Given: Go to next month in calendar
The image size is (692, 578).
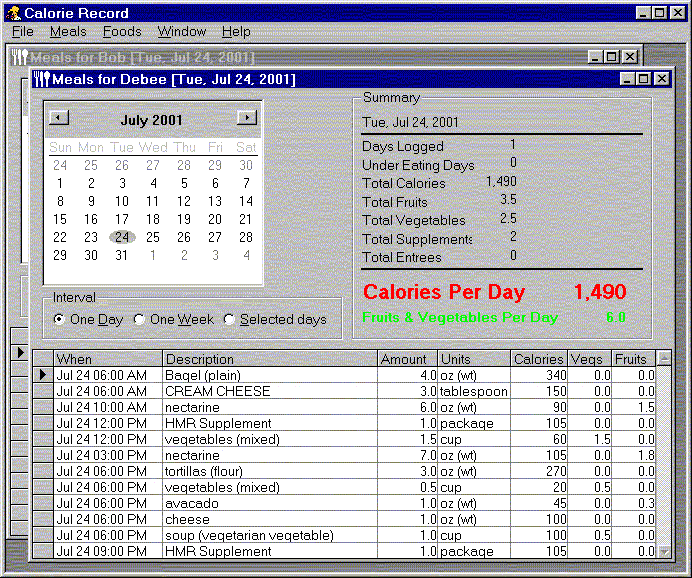Looking at the screenshot, I should (x=247, y=117).
